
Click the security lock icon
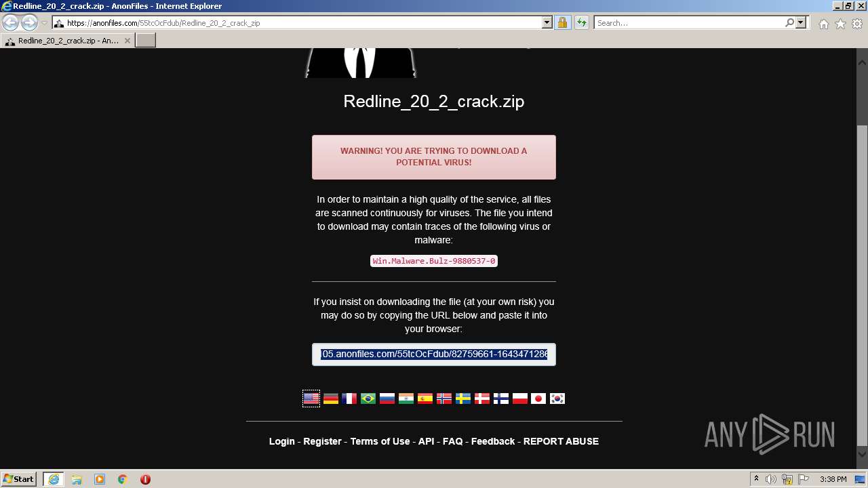562,23
